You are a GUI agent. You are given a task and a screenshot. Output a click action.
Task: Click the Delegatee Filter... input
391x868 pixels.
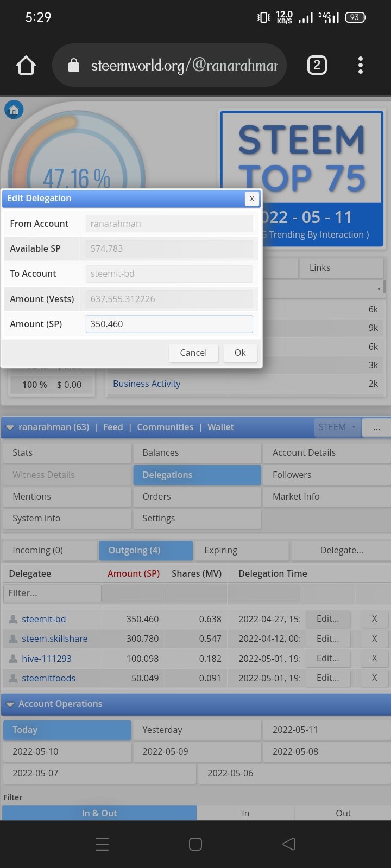[52, 593]
